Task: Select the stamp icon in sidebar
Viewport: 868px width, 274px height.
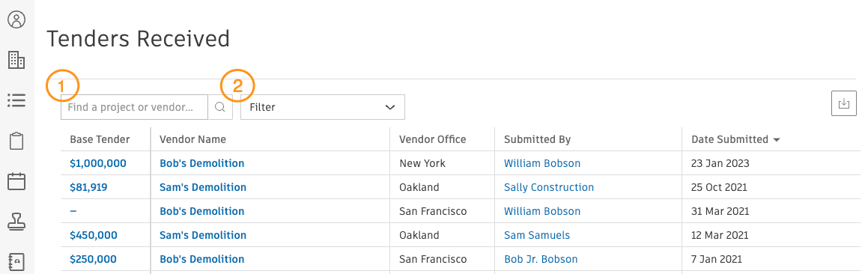Action: point(16,222)
